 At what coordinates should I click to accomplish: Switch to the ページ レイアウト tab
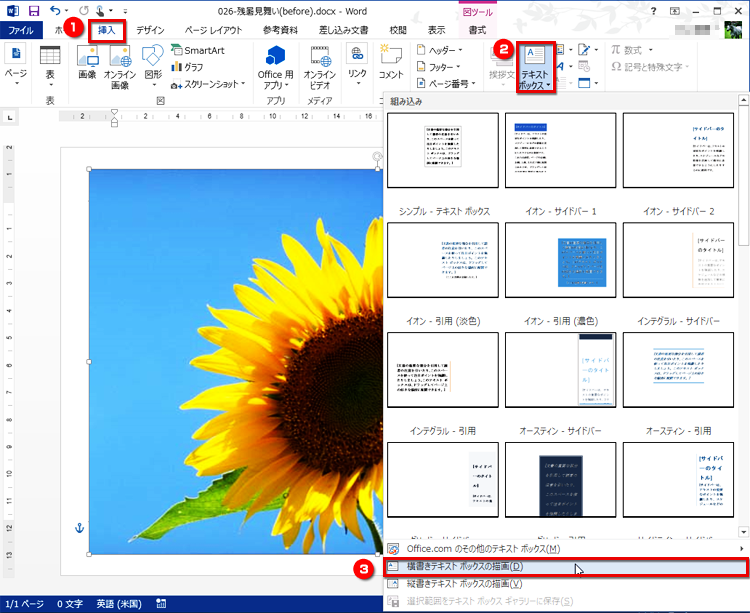(x=213, y=30)
